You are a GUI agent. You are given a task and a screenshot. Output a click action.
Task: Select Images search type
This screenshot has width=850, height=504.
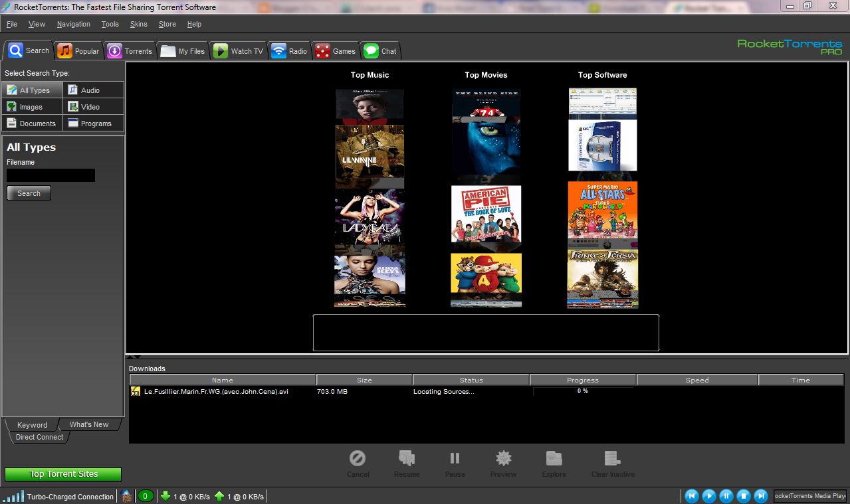(33, 106)
